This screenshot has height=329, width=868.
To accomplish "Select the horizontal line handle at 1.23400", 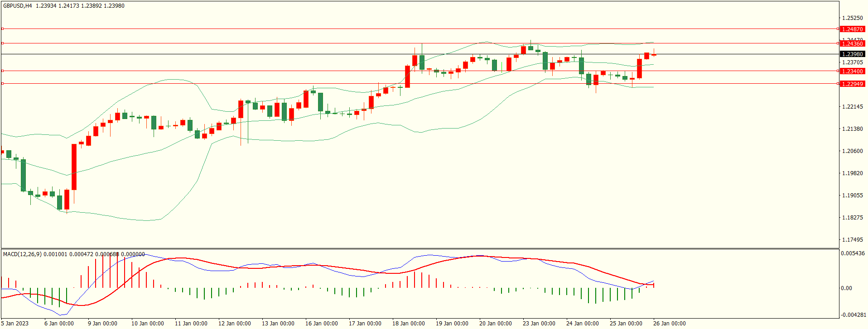I will [2, 71].
